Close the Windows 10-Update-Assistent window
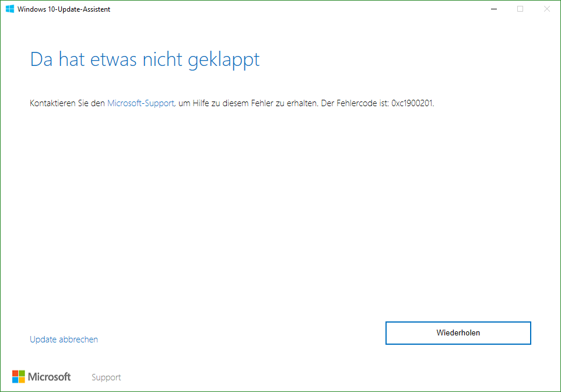Viewport: 561px width, 392px height. click(546, 9)
